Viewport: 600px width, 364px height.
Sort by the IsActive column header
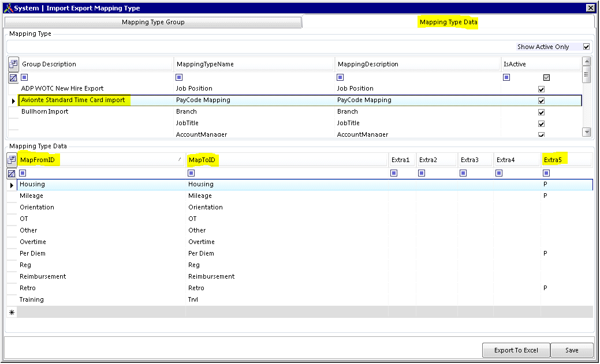pos(541,64)
